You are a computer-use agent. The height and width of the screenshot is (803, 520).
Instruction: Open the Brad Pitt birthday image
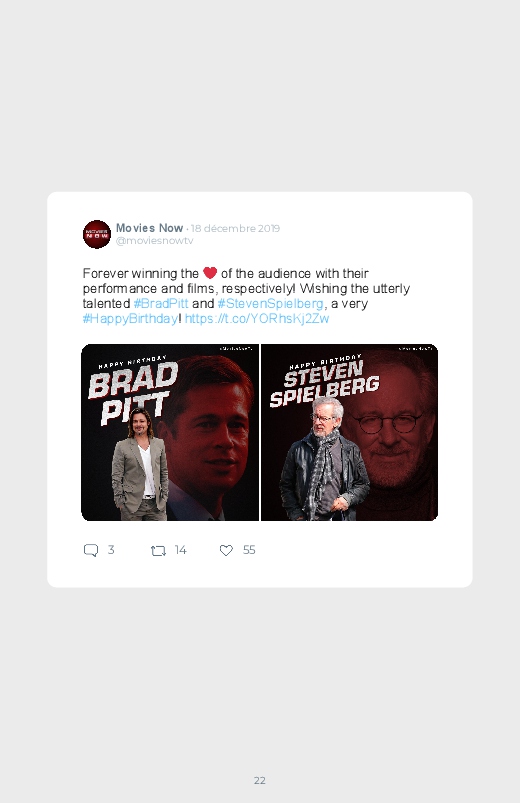tap(170, 432)
